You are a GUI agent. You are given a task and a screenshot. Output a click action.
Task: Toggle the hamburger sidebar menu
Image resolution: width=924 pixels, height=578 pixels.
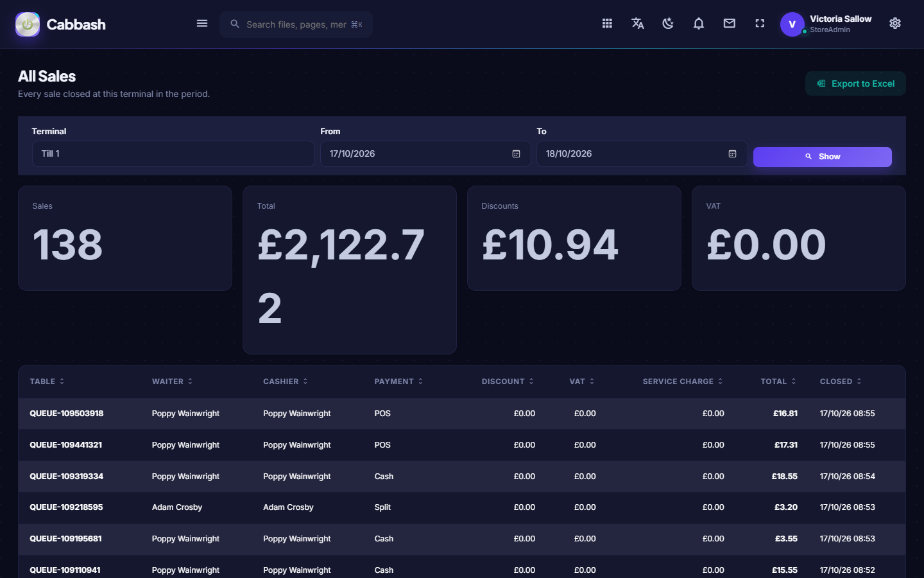click(202, 24)
